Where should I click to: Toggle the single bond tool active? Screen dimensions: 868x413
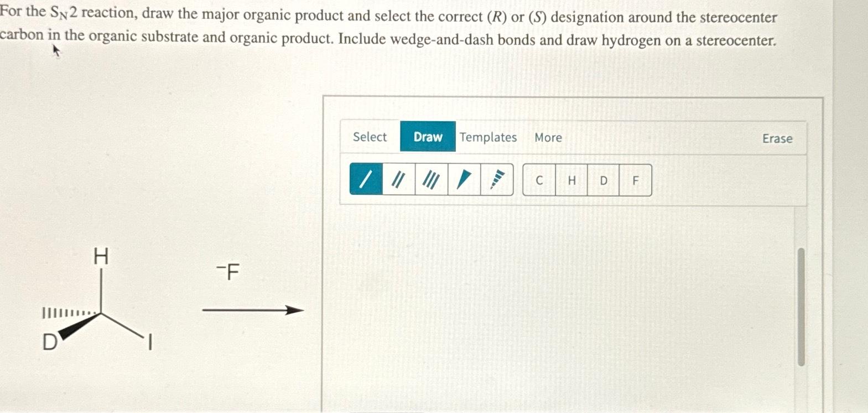366,179
